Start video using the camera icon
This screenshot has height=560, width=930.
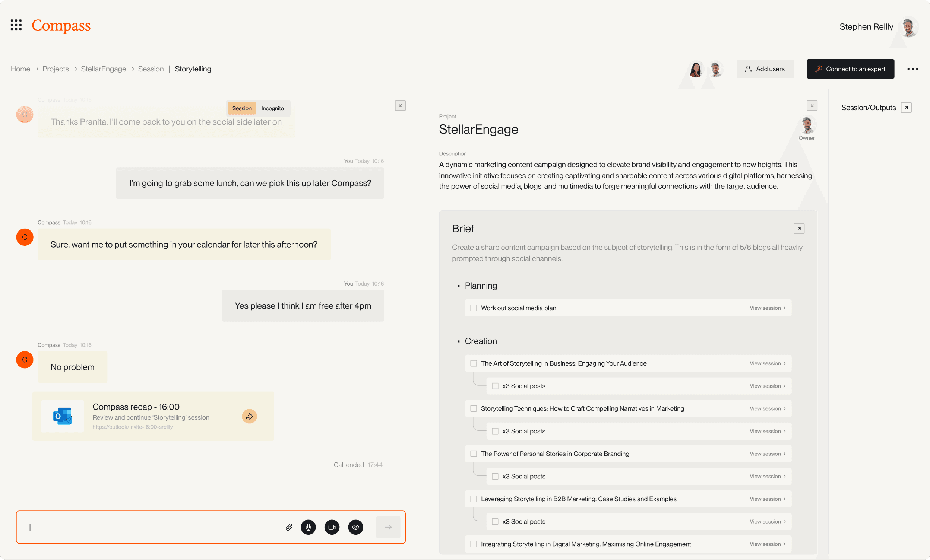332,527
